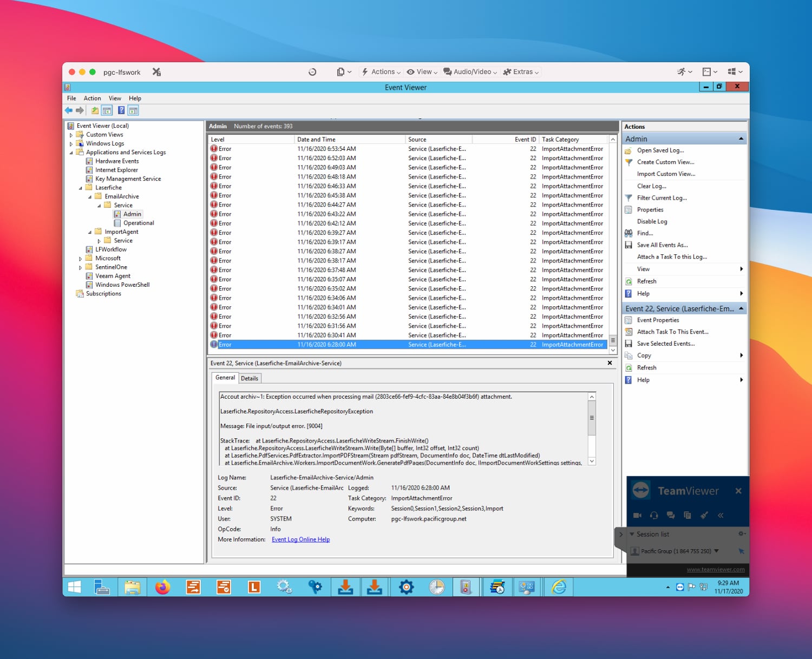This screenshot has width=812, height=659.
Task: Click the TeamViewer video camera icon
Action: click(x=637, y=516)
